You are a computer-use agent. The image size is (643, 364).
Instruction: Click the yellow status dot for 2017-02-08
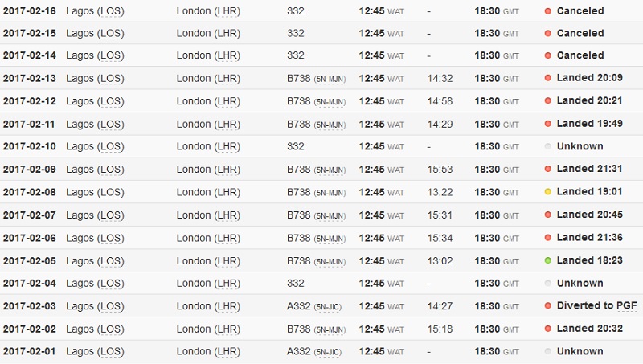(547, 192)
